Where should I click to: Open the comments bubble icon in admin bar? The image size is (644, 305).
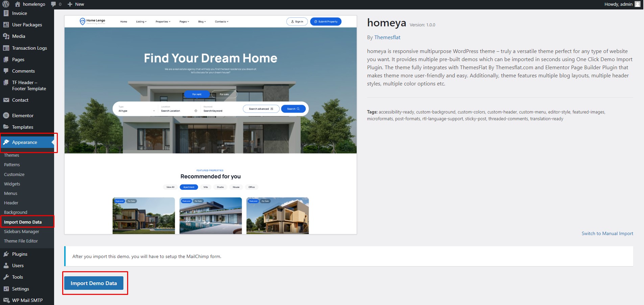53,4
